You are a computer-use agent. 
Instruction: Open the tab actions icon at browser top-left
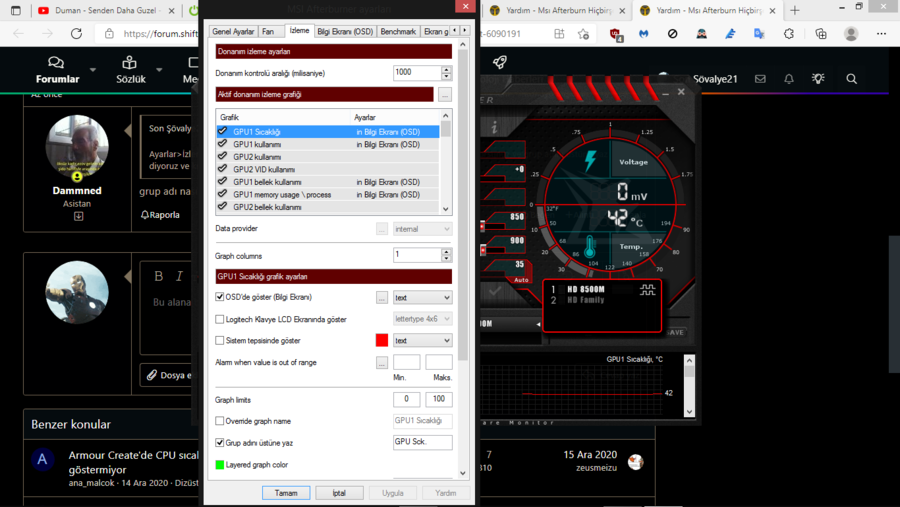pos(15,10)
